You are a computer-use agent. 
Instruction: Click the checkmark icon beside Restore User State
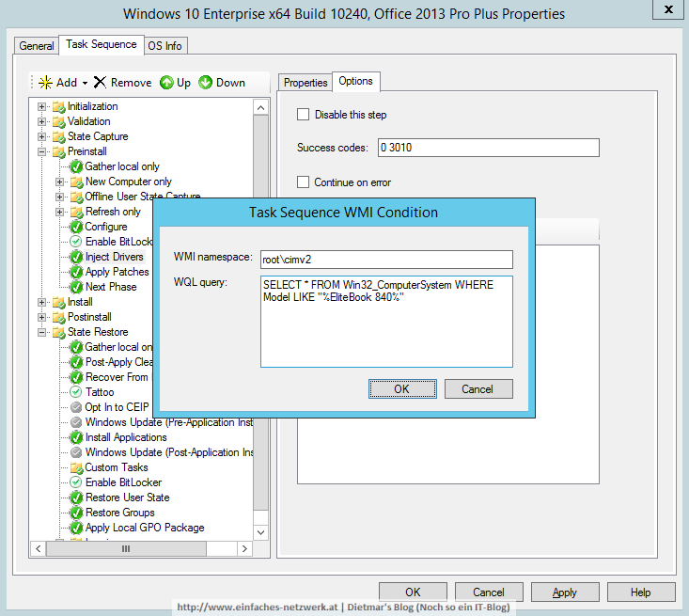76,498
